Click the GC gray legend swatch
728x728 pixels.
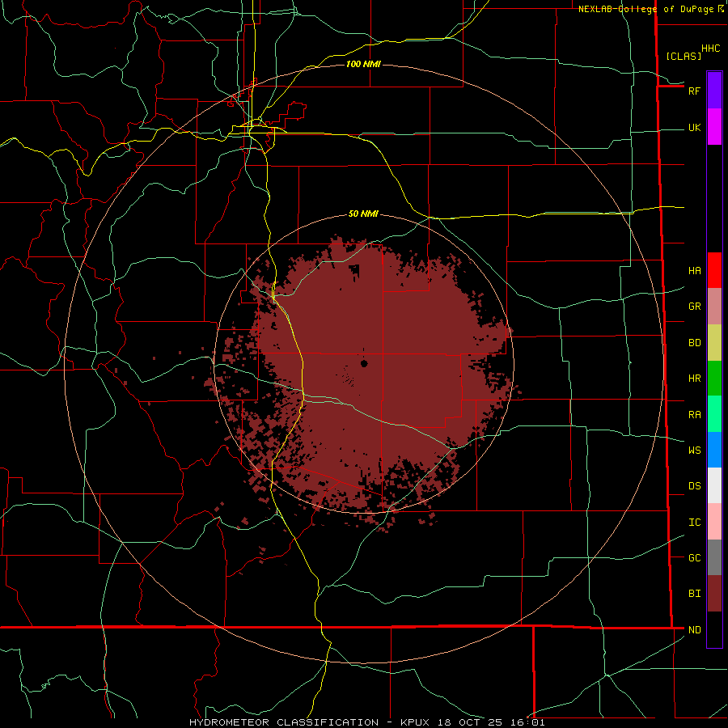pyautogui.click(x=714, y=557)
